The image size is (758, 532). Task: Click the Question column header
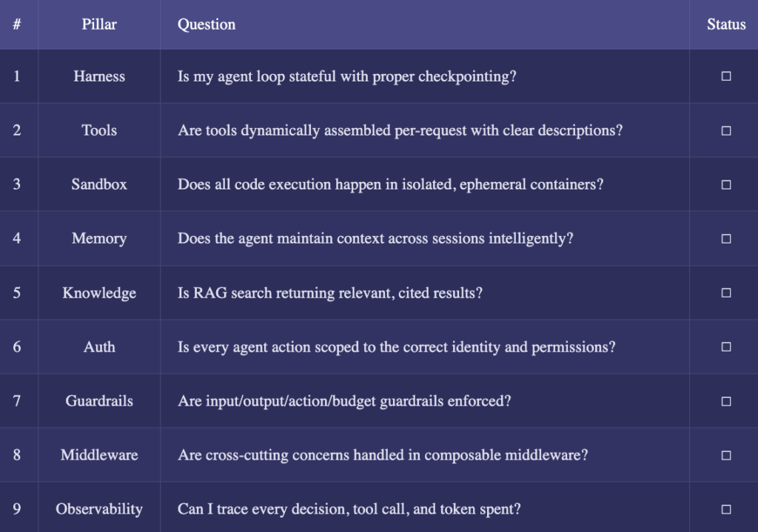pyautogui.click(x=207, y=24)
